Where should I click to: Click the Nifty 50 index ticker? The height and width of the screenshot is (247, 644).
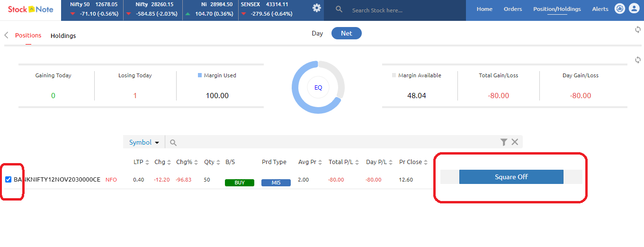pyautogui.click(x=92, y=9)
